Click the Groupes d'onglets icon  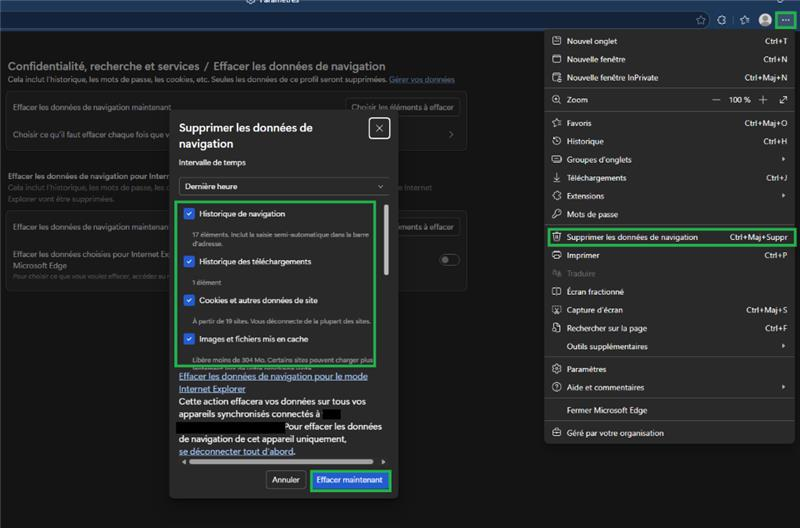[x=557, y=160]
